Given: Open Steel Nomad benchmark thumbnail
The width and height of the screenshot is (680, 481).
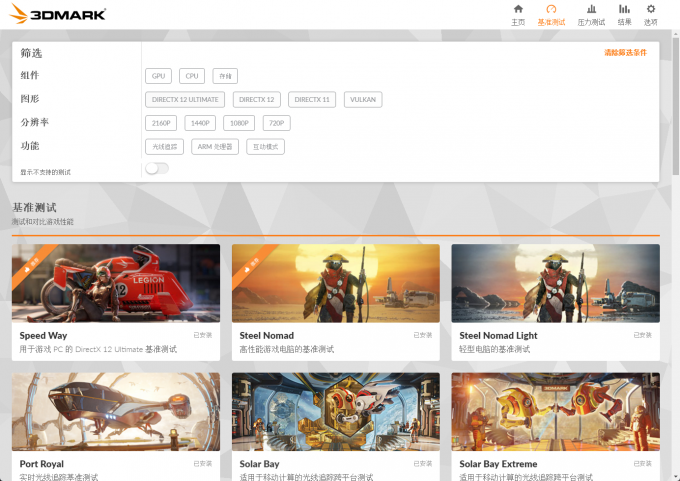Looking at the screenshot, I should click(336, 283).
